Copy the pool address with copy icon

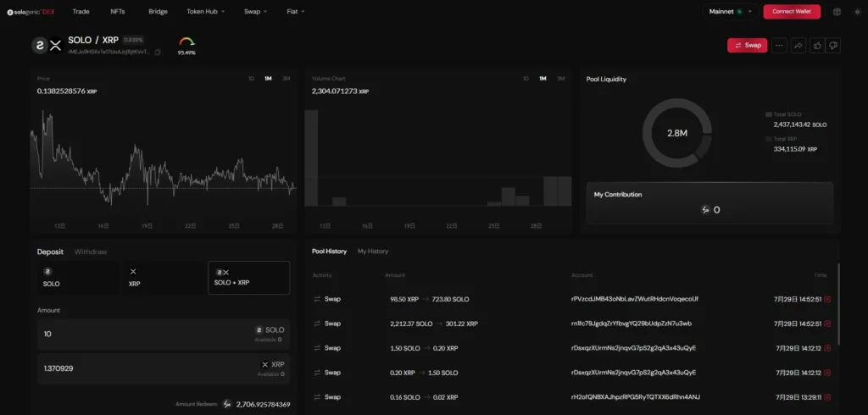(x=158, y=52)
